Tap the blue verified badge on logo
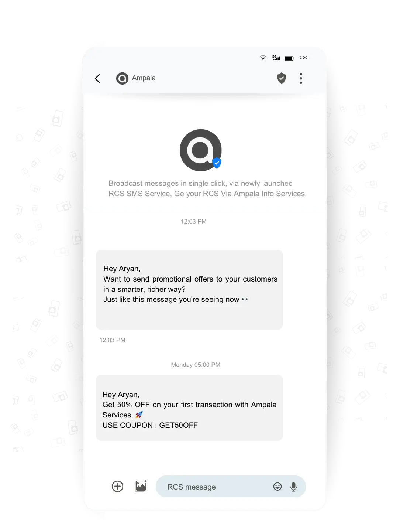This screenshot has height=532, width=393. [217, 163]
